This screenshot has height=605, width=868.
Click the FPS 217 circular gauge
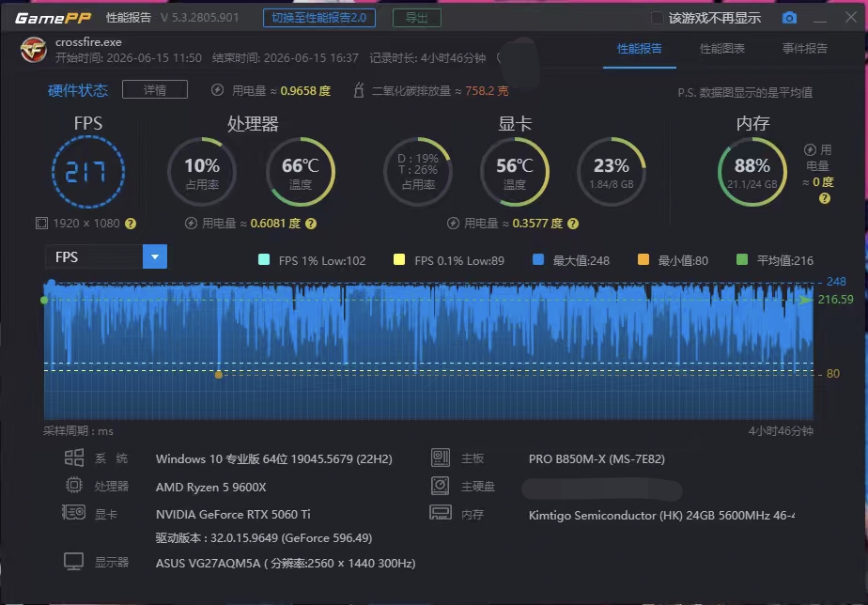coord(88,172)
